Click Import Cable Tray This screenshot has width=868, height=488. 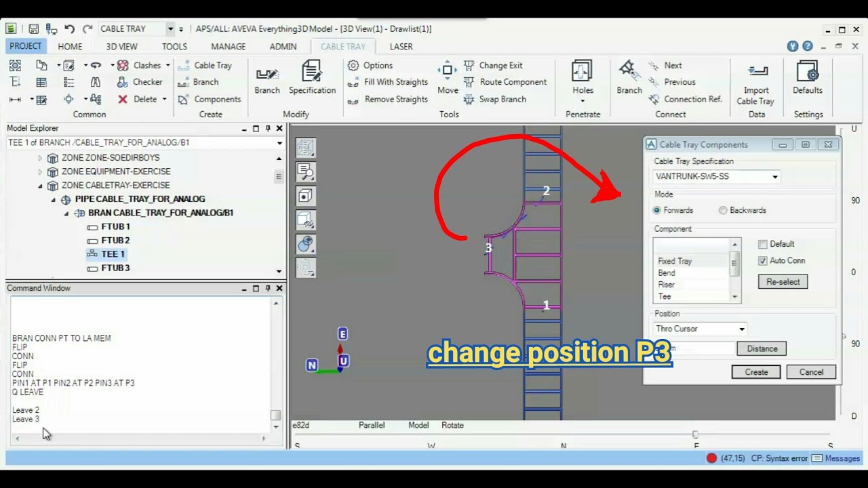pyautogui.click(x=755, y=84)
